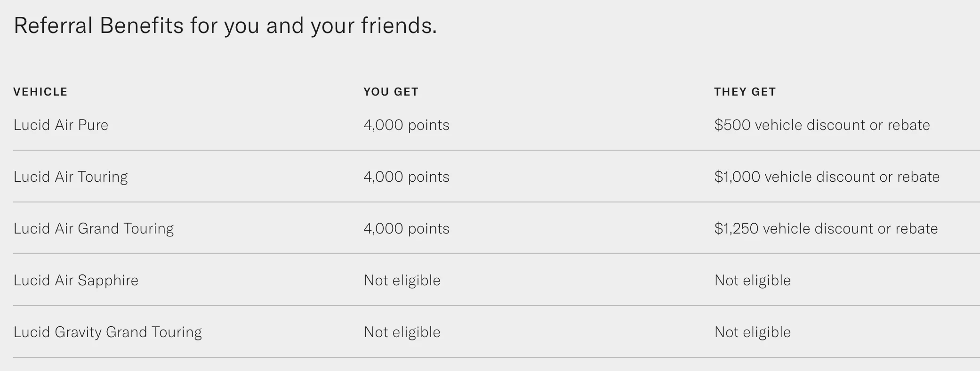Click Gravity's You Get Not eligible cell
The width and height of the screenshot is (980, 371).
coord(402,332)
